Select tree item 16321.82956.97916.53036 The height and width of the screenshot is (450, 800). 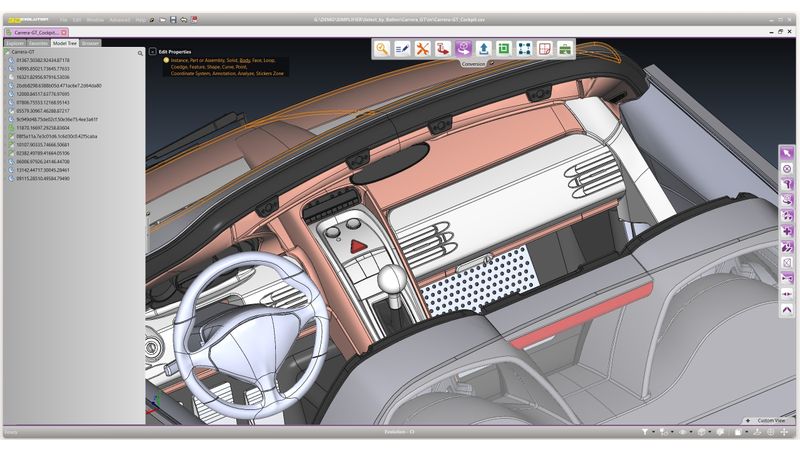tap(43, 77)
